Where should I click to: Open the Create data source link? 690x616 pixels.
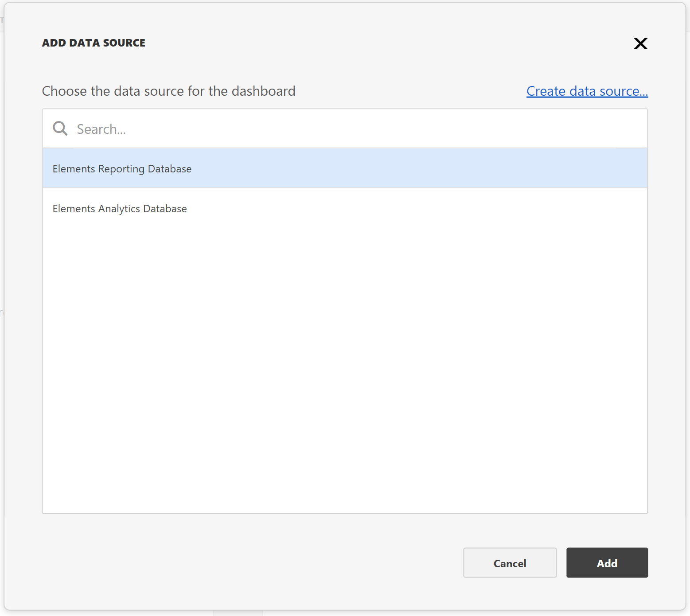point(587,91)
